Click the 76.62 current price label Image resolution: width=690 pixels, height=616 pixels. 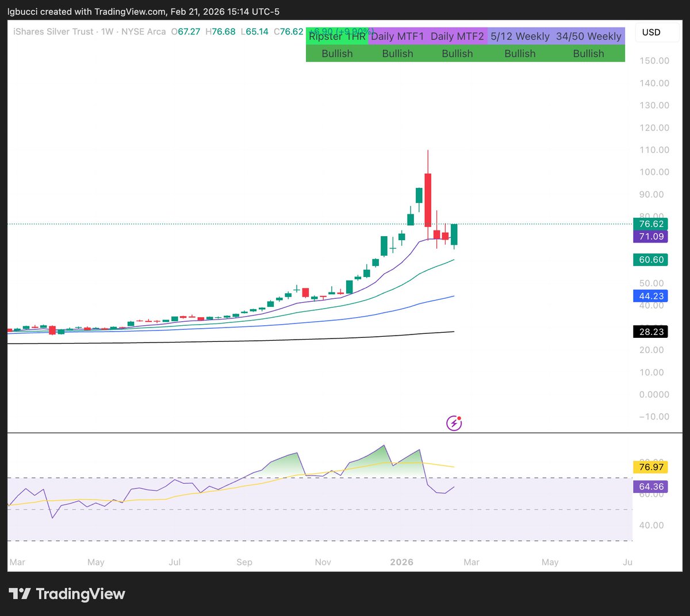(x=651, y=224)
